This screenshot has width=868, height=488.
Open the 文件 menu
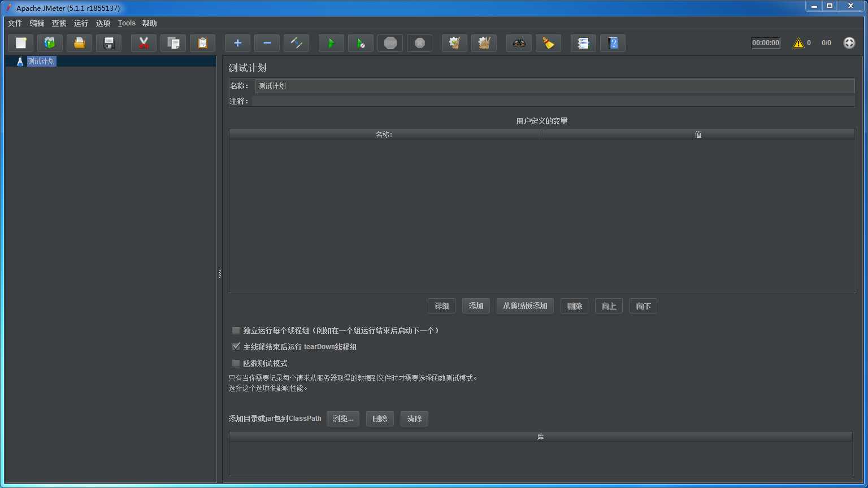tap(15, 23)
